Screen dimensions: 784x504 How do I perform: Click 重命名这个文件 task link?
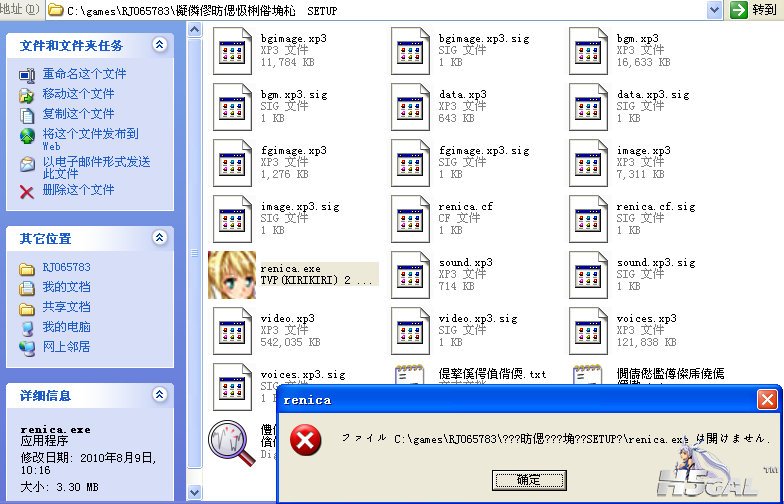[84, 74]
